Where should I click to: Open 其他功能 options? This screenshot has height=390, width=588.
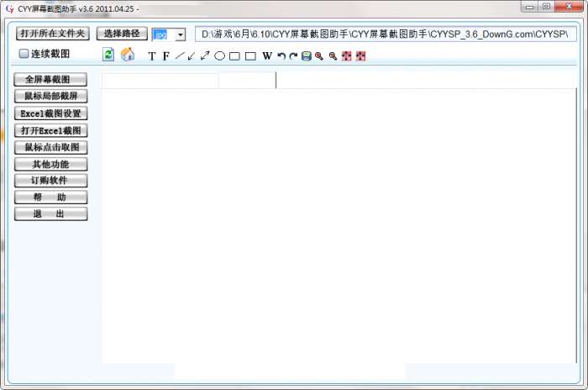point(50,164)
